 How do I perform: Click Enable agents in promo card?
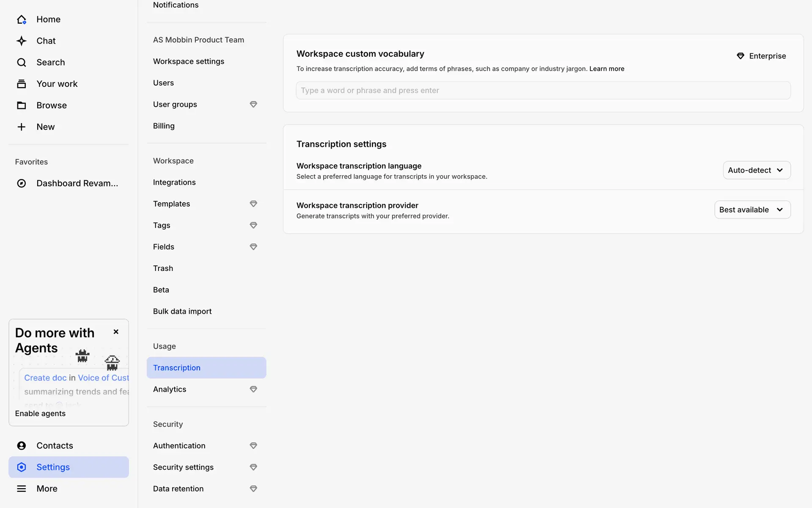click(x=40, y=414)
